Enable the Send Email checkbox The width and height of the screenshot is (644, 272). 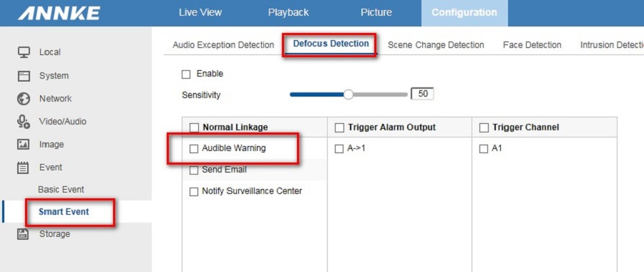[194, 170]
